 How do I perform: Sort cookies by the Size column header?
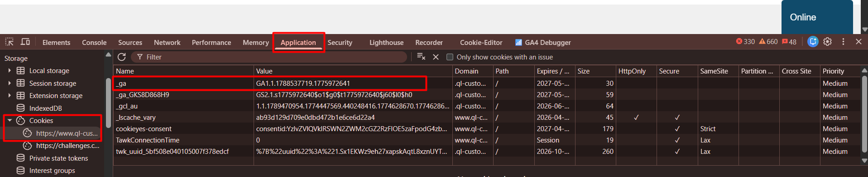(x=595, y=71)
